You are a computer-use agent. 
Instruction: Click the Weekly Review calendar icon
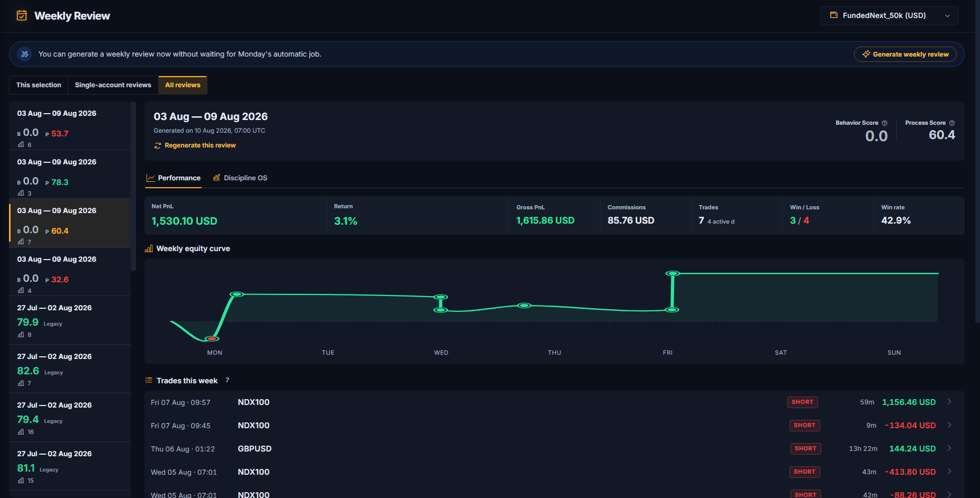click(22, 16)
